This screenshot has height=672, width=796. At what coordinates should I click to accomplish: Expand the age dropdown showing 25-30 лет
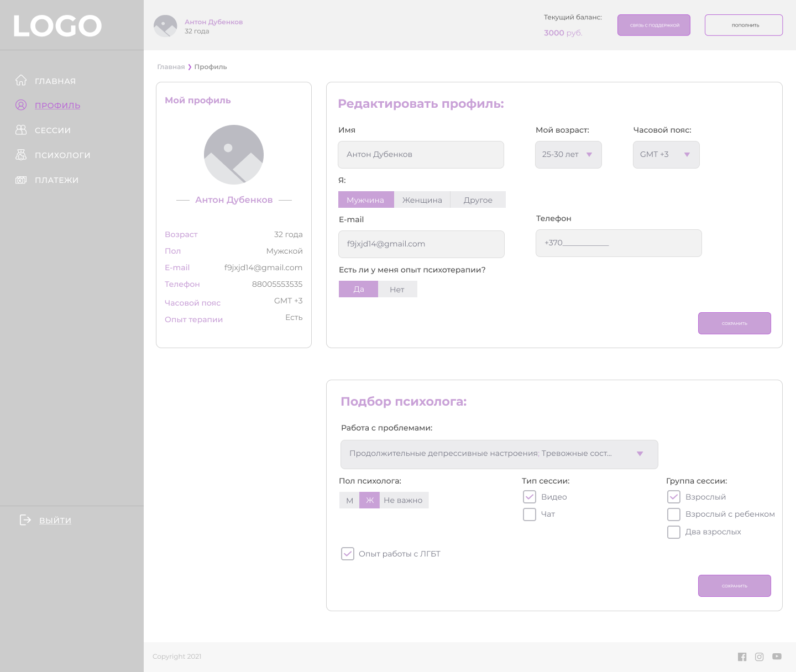pyautogui.click(x=568, y=155)
